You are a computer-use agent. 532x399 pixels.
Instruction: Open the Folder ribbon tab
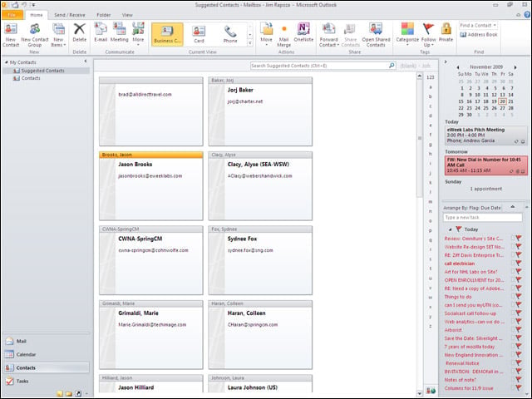[x=103, y=15]
